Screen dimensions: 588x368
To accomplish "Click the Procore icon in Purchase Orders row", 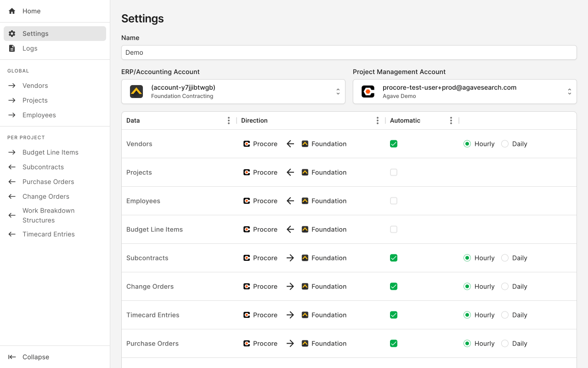I will pyautogui.click(x=247, y=344).
